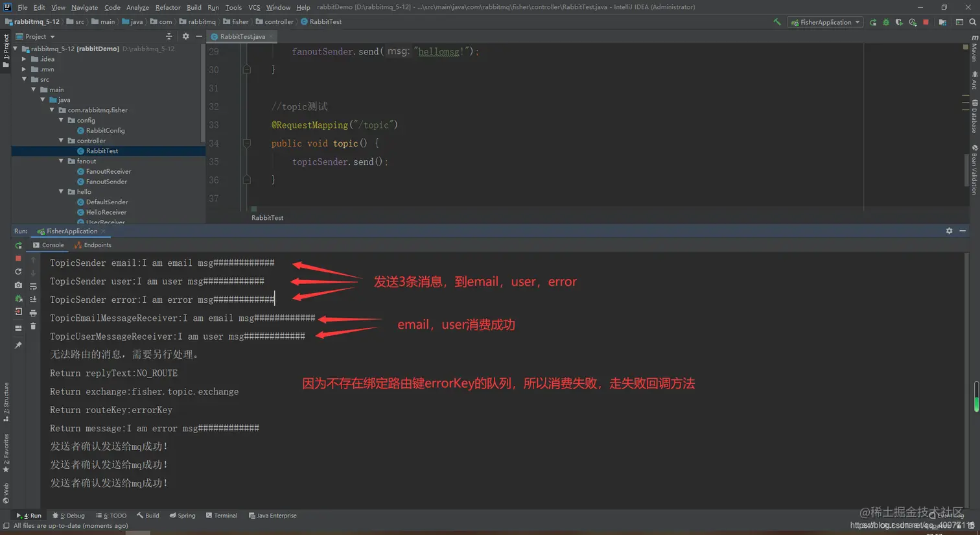Open the Spring tool window button
Viewport: 980px width, 535px height.
183,516
